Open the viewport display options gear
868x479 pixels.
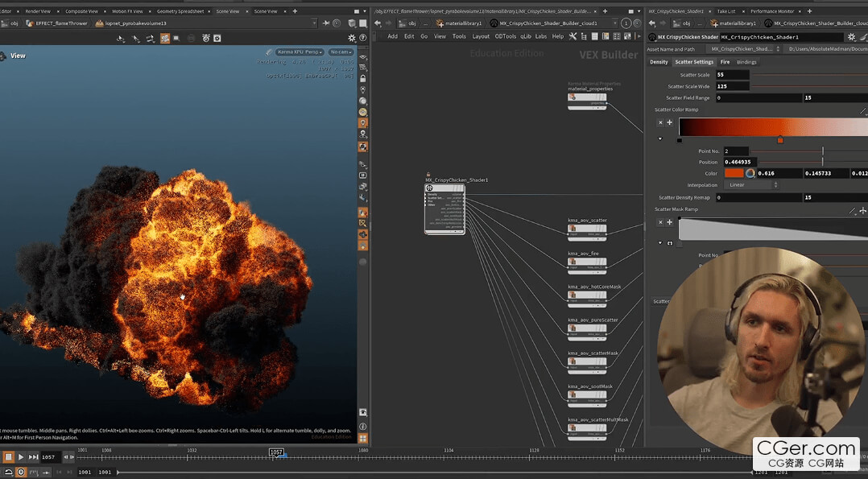pyautogui.click(x=351, y=38)
